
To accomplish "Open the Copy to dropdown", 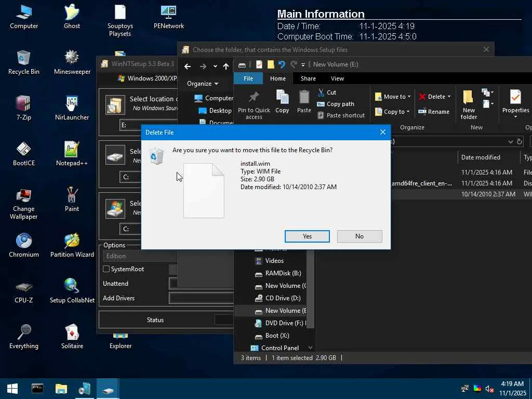I will 393,112.
